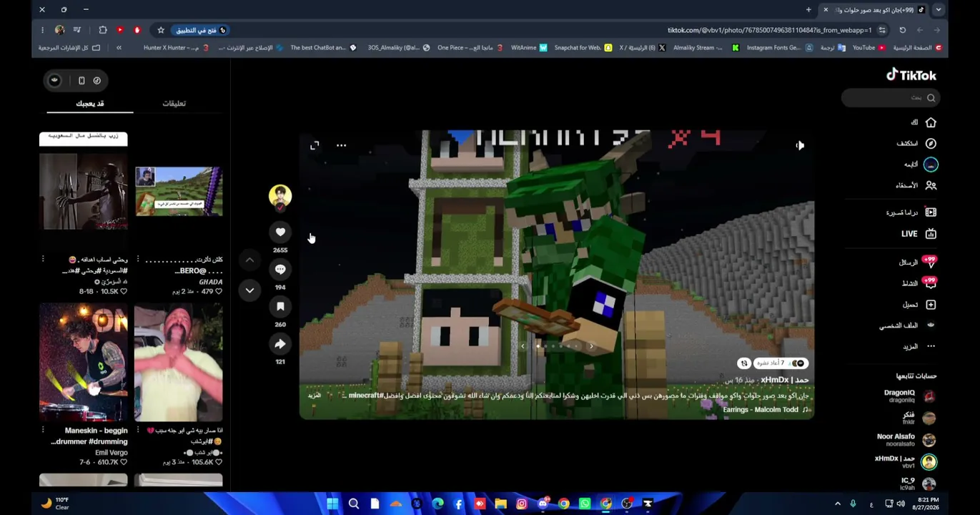Like the post with the heart button
The height and width of the screenshot is (515, 980).
pos(280,232)
